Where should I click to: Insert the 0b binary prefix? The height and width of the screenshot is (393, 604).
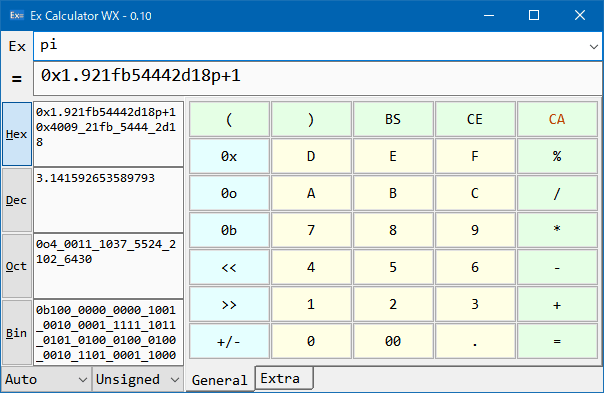click(x=229, y=230)
